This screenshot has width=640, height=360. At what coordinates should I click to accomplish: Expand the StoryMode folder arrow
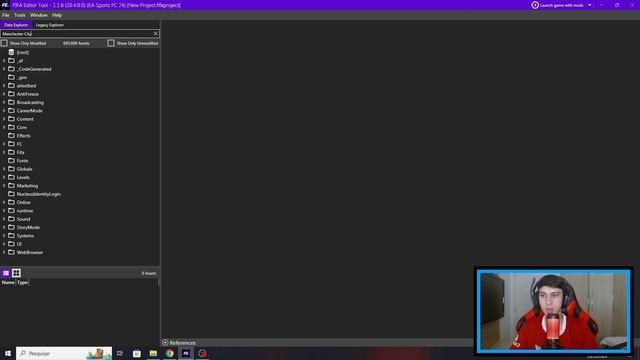[x=4, y=227]
